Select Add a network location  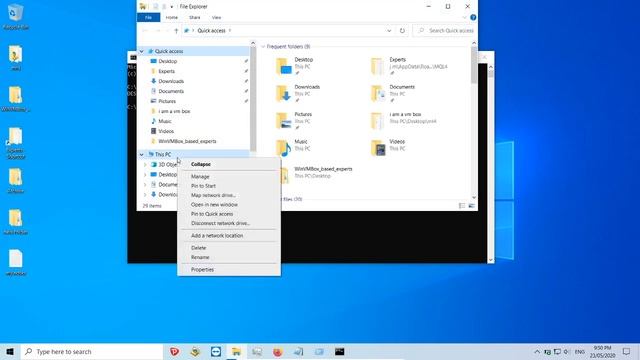click(x=217, y=236)
